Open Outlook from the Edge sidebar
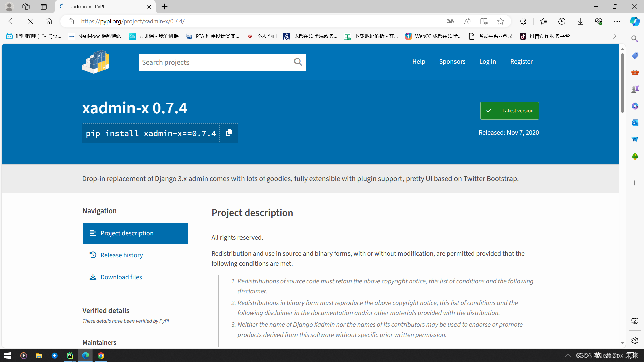The width and height of the screenshot is (644, 362). 635,123
